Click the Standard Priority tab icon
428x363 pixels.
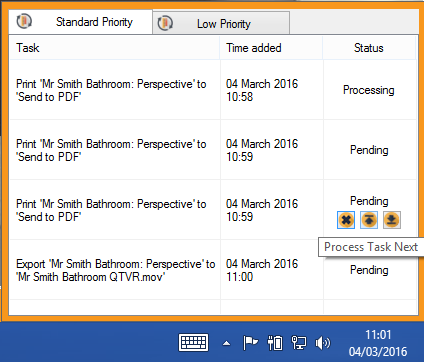(x=24, y=21)
